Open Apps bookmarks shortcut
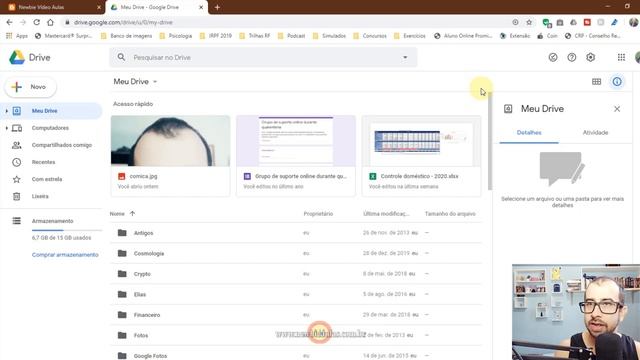640x360 pixels. pyautogui.click(x=17, y=36)
